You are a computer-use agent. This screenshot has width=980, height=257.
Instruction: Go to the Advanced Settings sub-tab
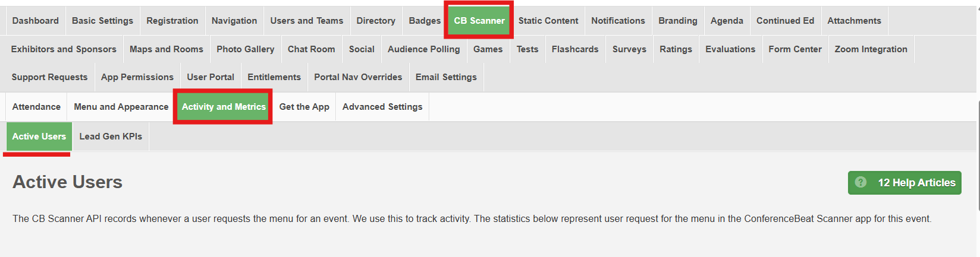pyautogui.click(x=382, y=107)
